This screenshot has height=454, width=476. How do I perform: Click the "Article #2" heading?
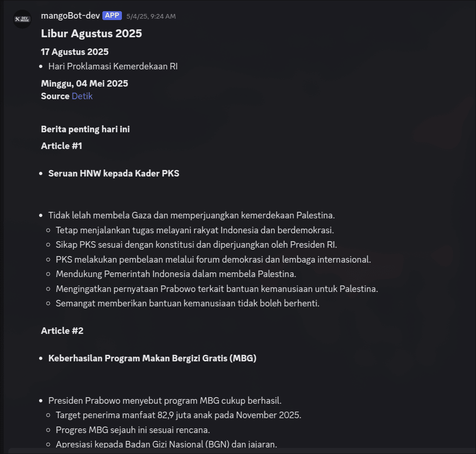(x=62, y=331)
